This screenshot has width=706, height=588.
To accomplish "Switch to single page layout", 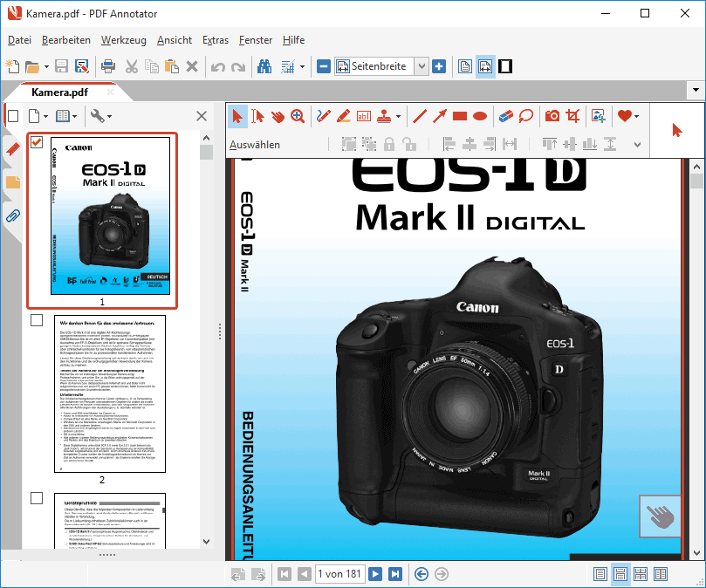I will pos(600,574).
